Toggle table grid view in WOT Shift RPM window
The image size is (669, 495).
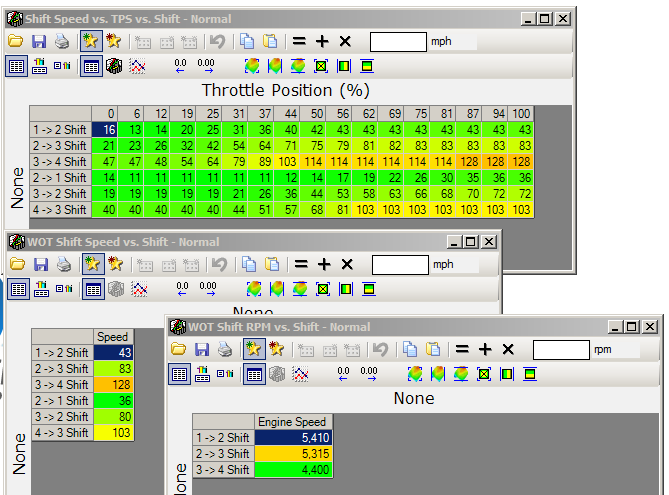254,374
